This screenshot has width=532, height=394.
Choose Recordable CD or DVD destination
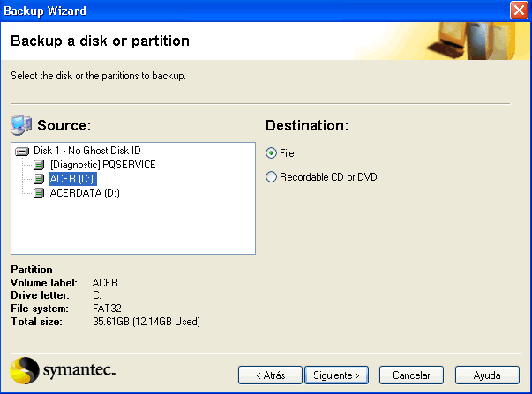click(272, 177)
